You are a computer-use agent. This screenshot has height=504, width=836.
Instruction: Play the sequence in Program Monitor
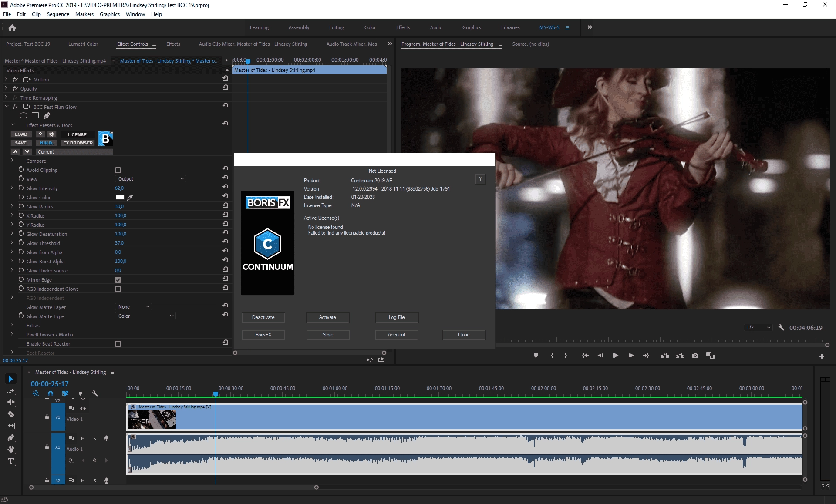tap(615, 356)
